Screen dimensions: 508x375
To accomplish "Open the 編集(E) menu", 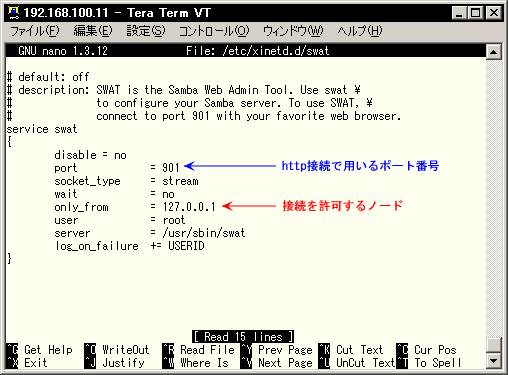I will (93, 31).
